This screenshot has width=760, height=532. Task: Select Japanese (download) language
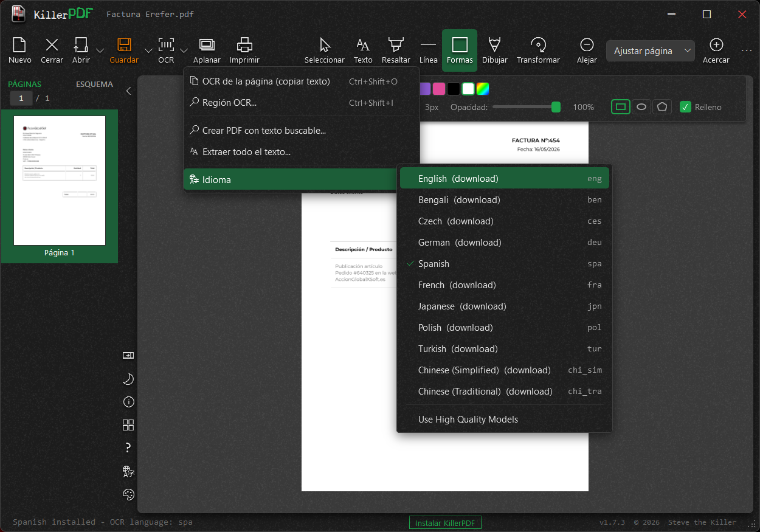point(504,306)
